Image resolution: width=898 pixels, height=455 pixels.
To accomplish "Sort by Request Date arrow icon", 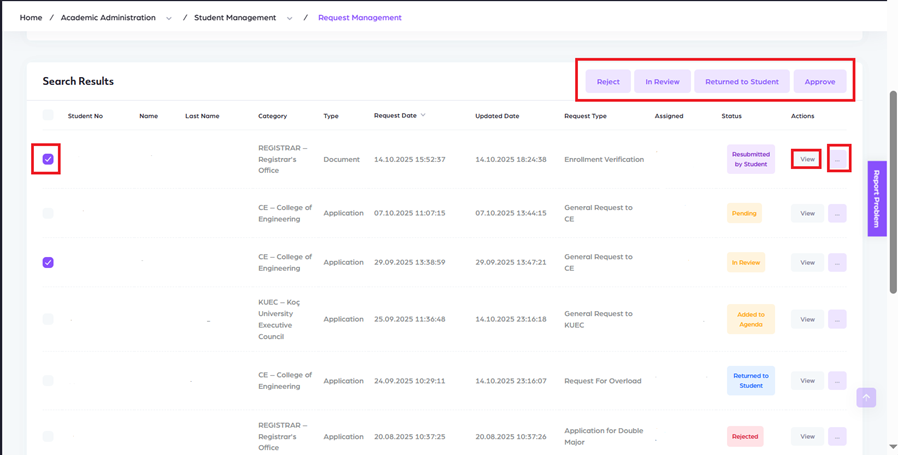I will (x=423, y=115).
